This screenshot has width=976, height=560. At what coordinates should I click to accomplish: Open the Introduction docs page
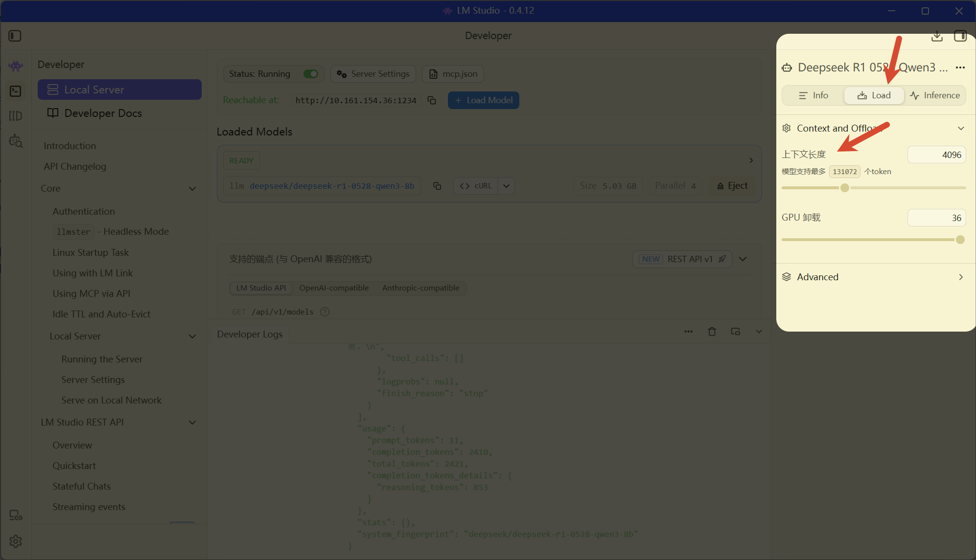70,146
